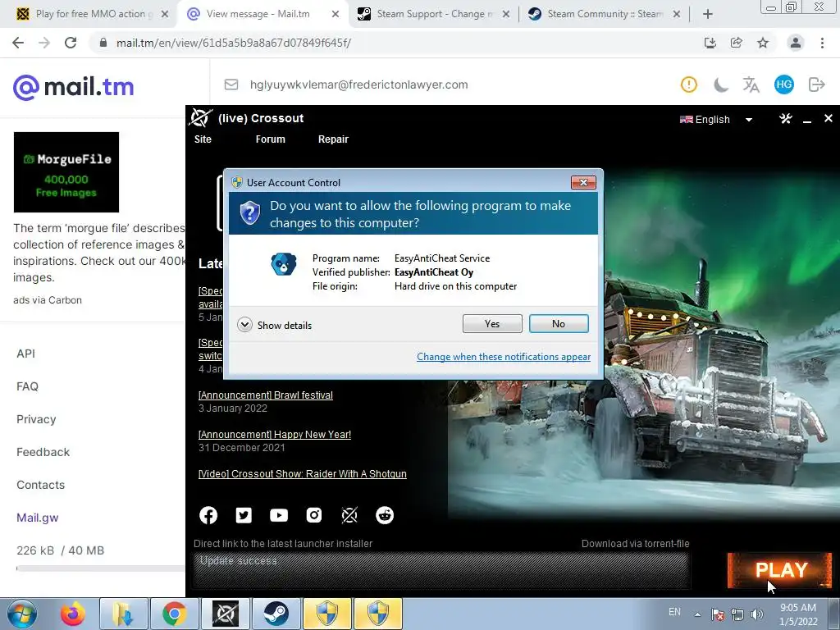Open Crossout Show Raider With A Shotgun video link
This screenshot has height=630, width=840.
[302, 473]
